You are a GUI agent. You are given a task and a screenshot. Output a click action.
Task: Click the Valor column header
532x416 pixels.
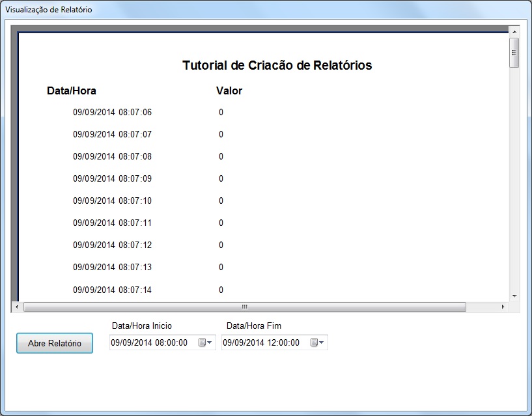(x=229, y=90)
